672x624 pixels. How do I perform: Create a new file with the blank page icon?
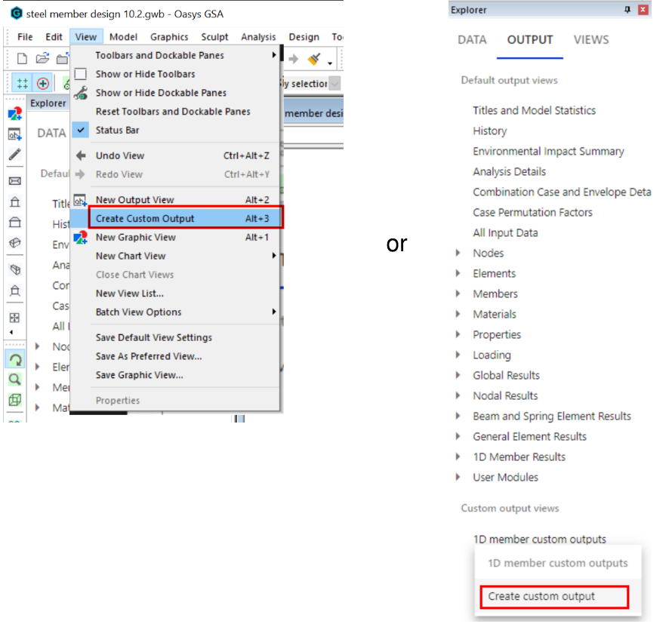[x=21, y=58]
